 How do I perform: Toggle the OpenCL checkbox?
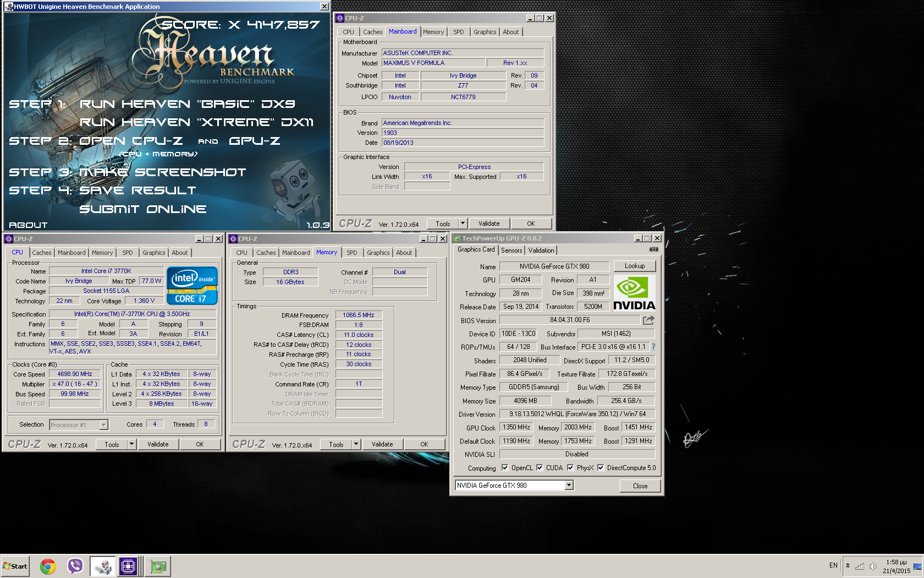[x=505, y=468]
